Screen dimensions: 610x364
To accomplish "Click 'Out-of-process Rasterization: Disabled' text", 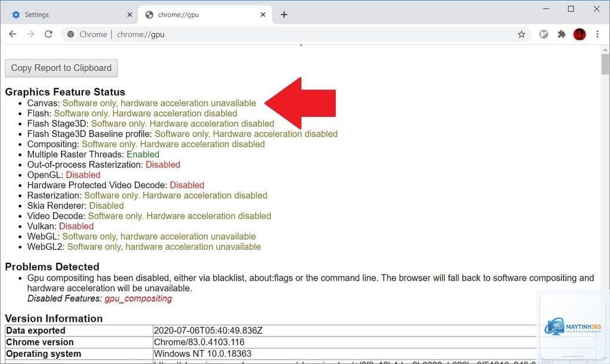I will 104,164.
